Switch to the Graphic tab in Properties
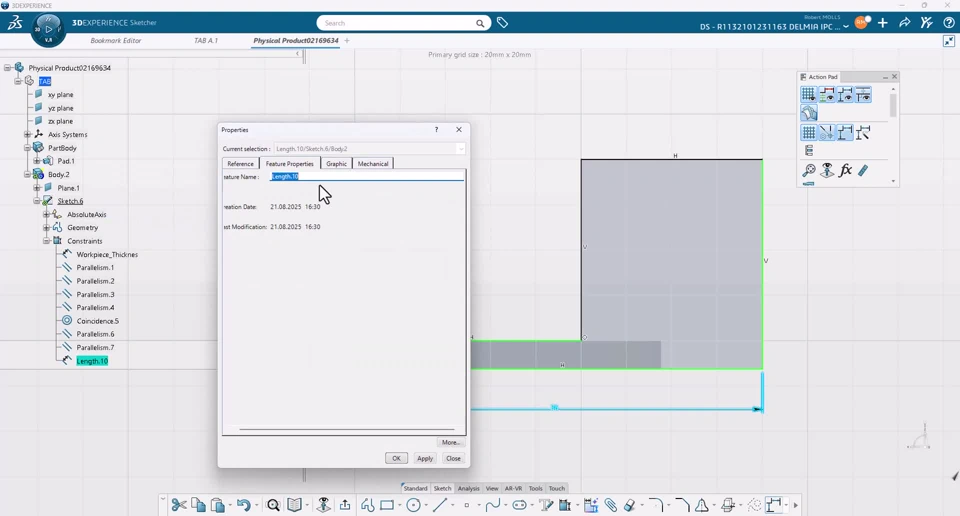This screenshot has height=516, width=960. [x=336, y=164]
